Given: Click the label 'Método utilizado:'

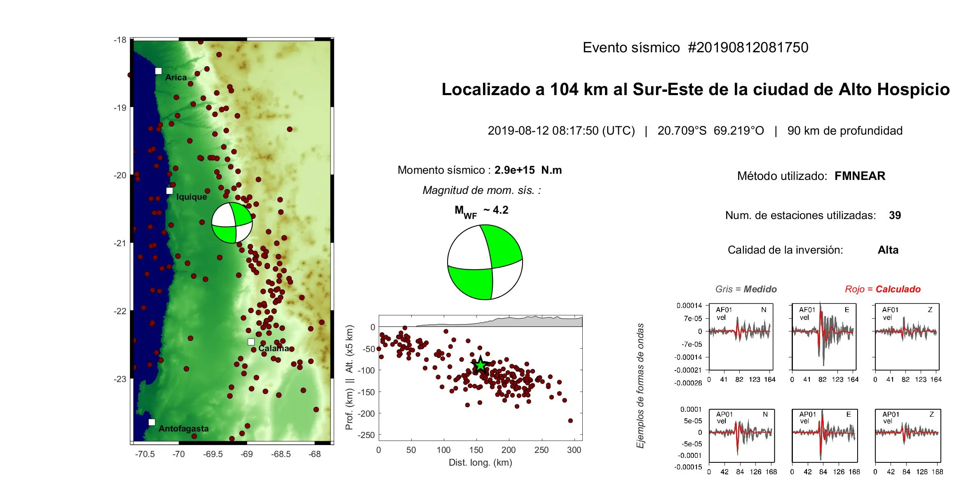Looking at the screenshot, I should 782,176.
